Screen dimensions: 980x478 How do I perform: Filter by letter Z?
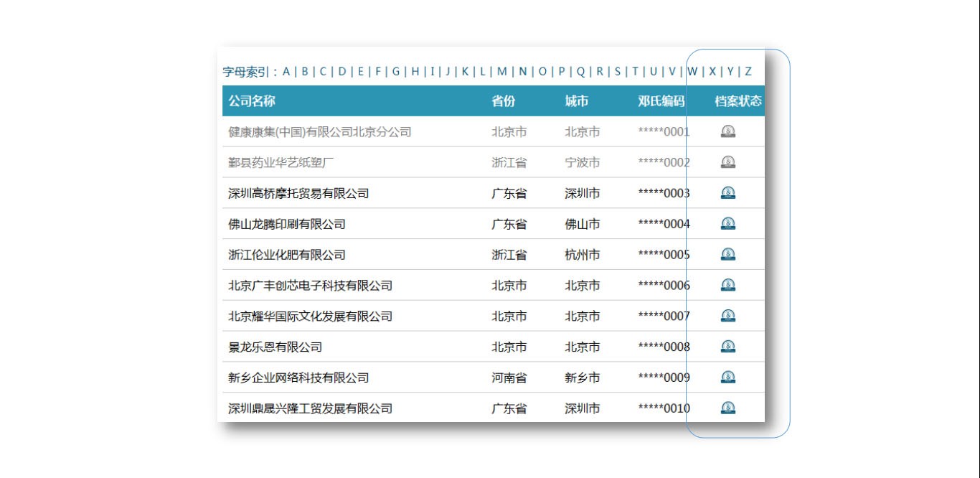(748, 72)
